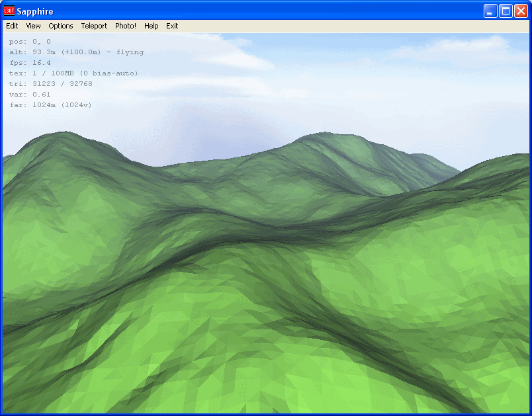Expand the Options menu
532x416 pixels.
(61, 26)
